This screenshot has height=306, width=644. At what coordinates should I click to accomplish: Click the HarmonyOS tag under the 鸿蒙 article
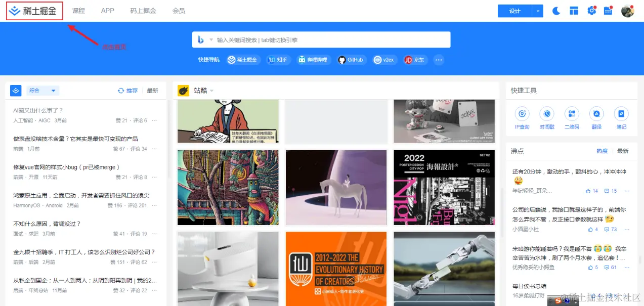tap(27, 205)
